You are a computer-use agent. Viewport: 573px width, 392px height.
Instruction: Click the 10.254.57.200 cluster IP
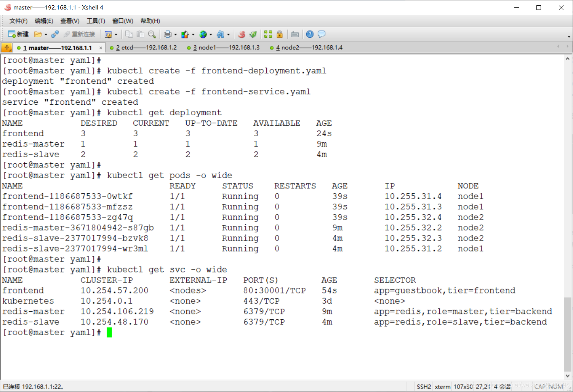point(114,290)
